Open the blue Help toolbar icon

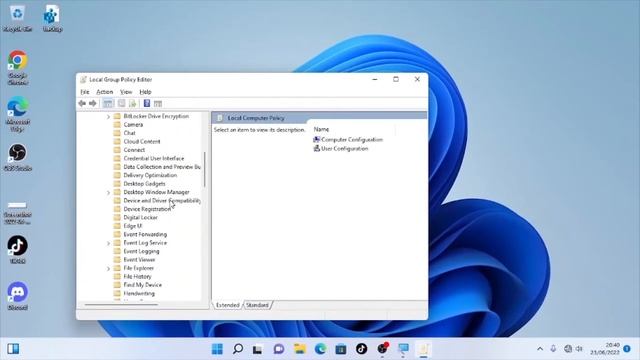147,104
